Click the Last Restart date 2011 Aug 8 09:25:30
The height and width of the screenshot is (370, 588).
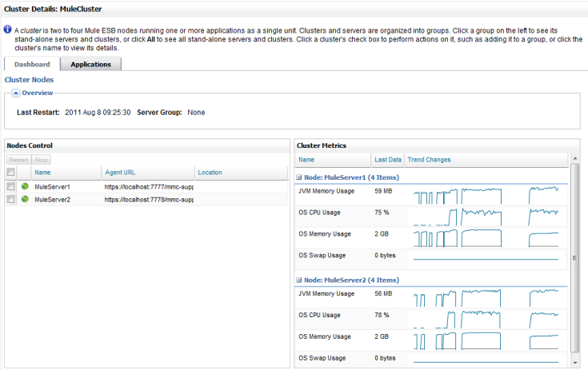[x=98, y=113]
